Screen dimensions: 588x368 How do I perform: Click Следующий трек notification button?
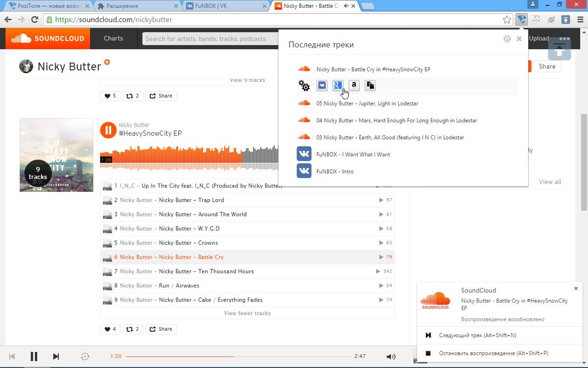(x=500, y=335)
